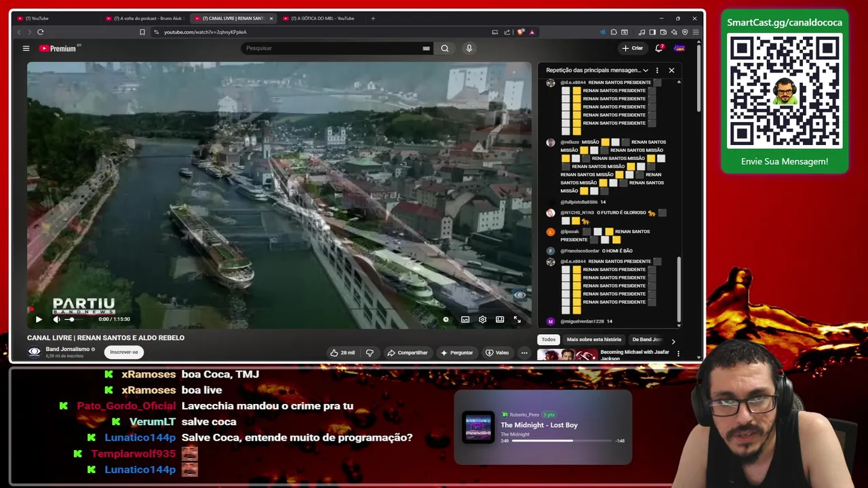Click the browser address bar URL
Viewport: 868px width, 488px height.
click(x=205, y=32)
